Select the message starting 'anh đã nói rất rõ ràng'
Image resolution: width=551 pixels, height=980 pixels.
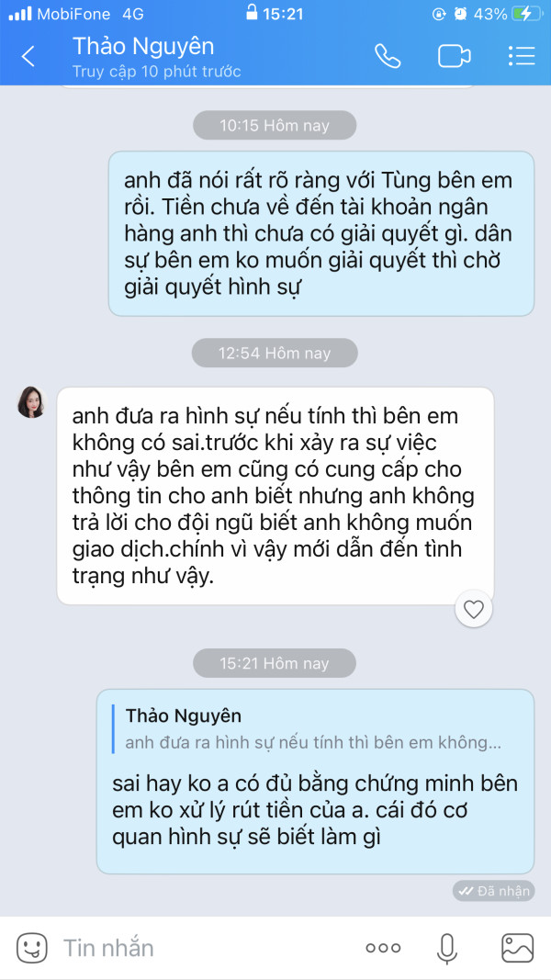[x=321, y=234]
